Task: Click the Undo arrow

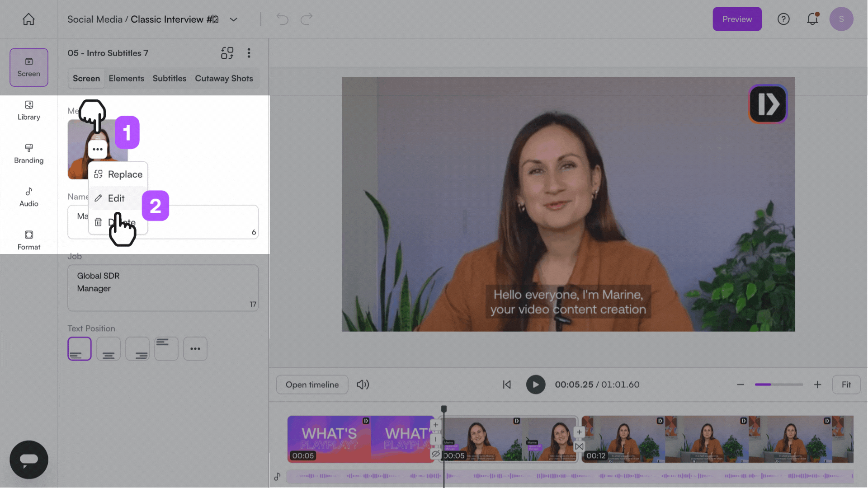Action: tap(282, 19)
